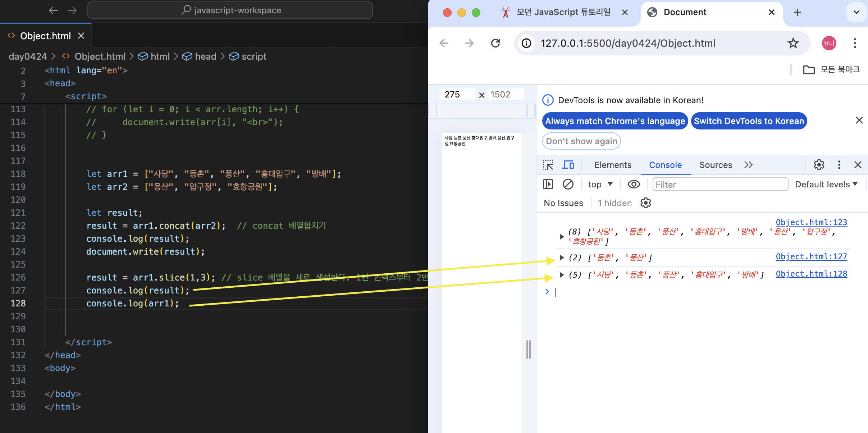Open the Object.html:127 source link

point(811,257)
